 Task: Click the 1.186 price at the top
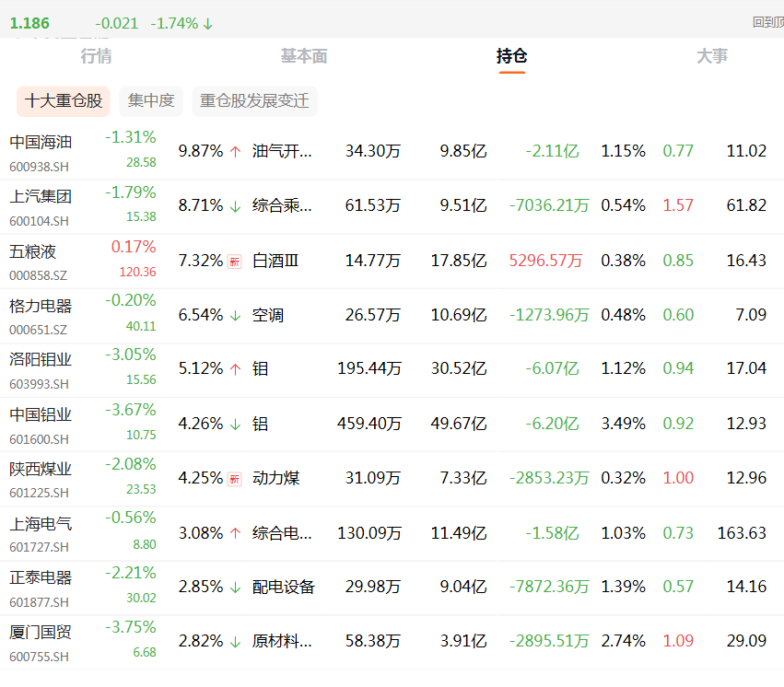[29, 23]
